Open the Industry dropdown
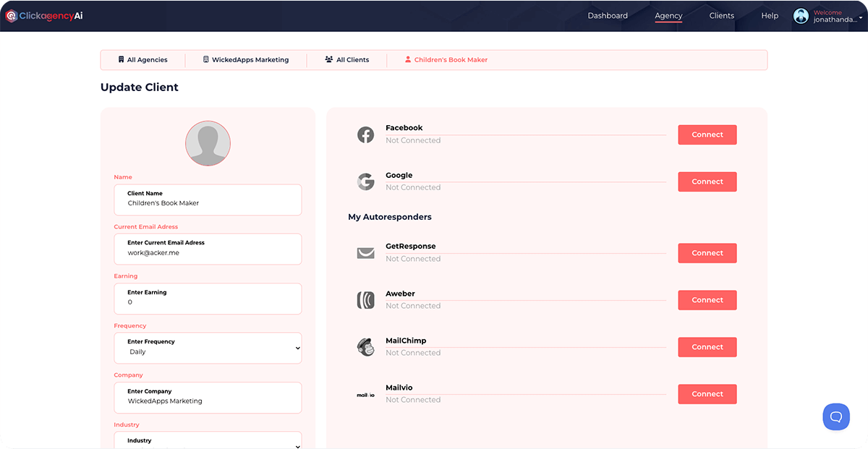 point(208,439)
